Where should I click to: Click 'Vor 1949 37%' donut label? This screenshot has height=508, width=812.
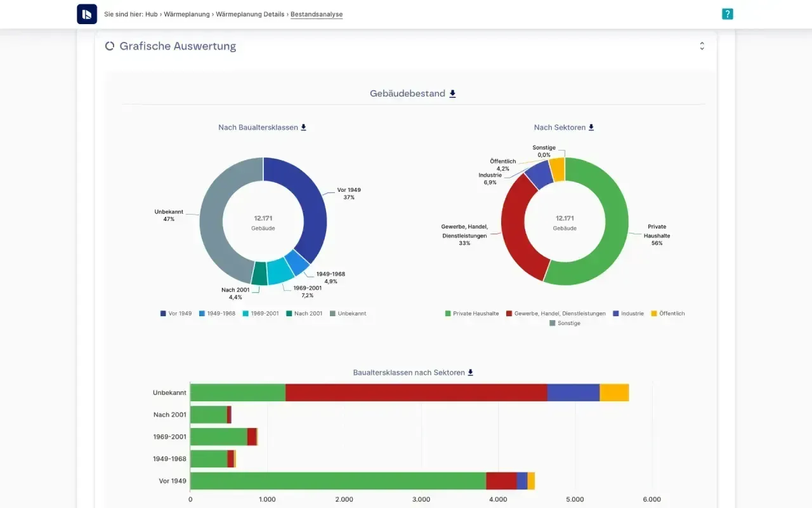tap(349, 194)
